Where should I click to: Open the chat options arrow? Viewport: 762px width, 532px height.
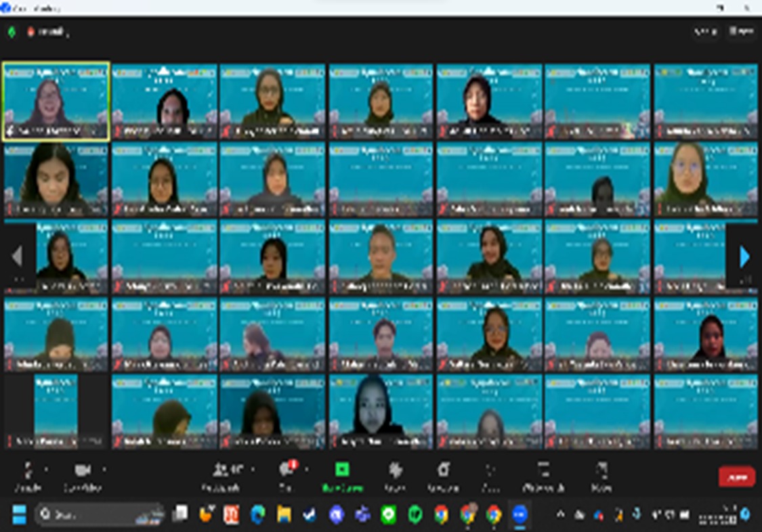click(x=306, y=468)
